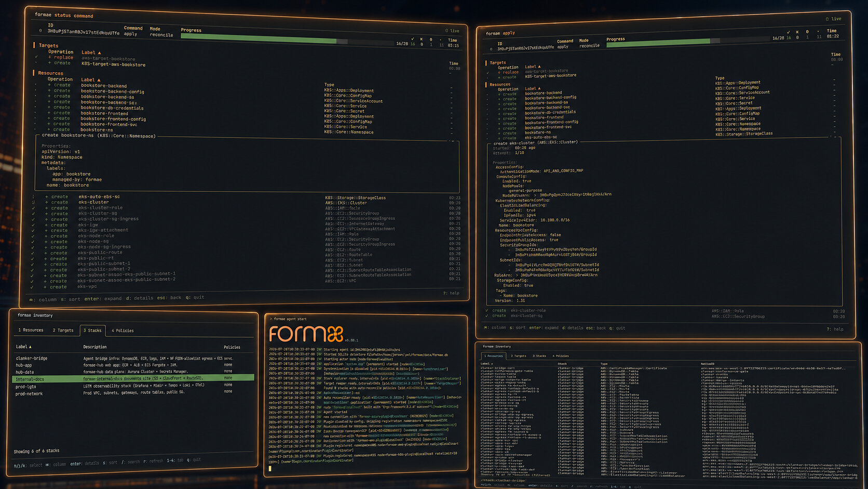The width and height of the screenshot is (868, 489).
Task: Click 'Showing 6 of 6 stacks' status text
Action: [x=36, y=451]
